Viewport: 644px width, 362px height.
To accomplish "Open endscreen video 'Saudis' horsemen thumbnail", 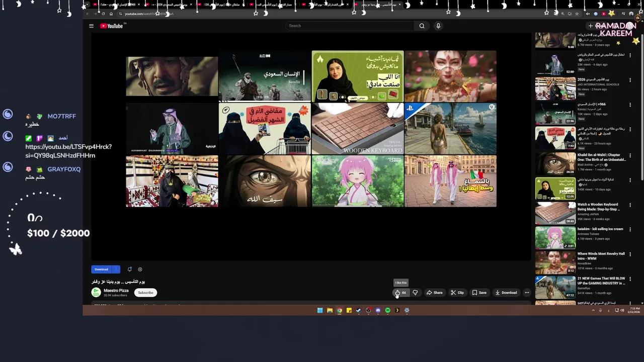I will 265,76.
